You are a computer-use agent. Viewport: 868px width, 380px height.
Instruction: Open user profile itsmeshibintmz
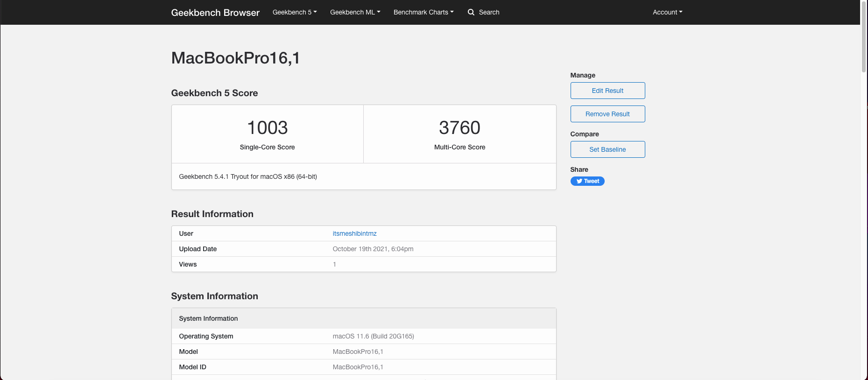tap(354, 233)
